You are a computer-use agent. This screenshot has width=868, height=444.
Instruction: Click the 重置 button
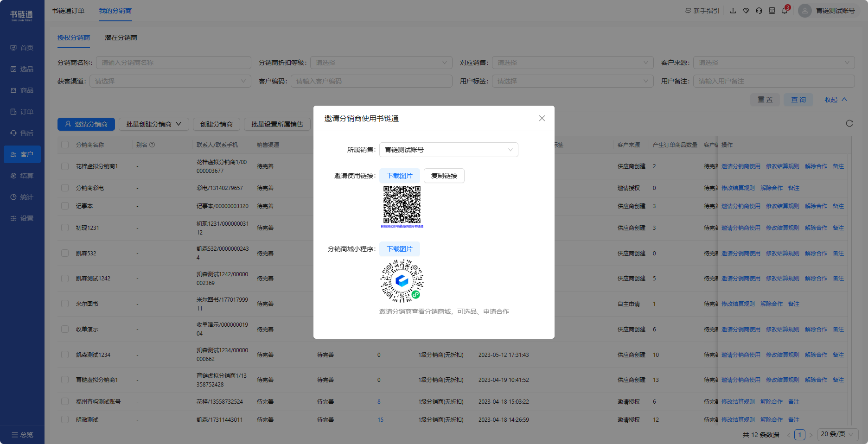click(765, 100)
